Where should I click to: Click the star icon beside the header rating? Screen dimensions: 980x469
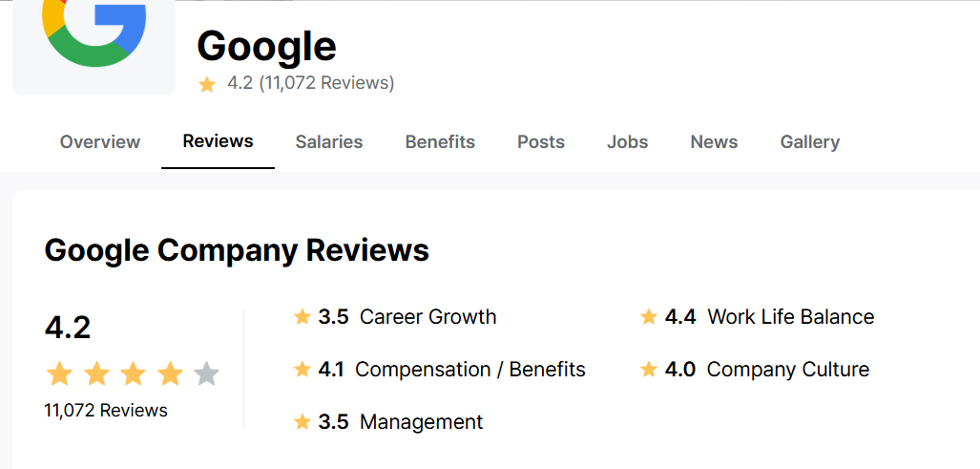pos(207,84)
